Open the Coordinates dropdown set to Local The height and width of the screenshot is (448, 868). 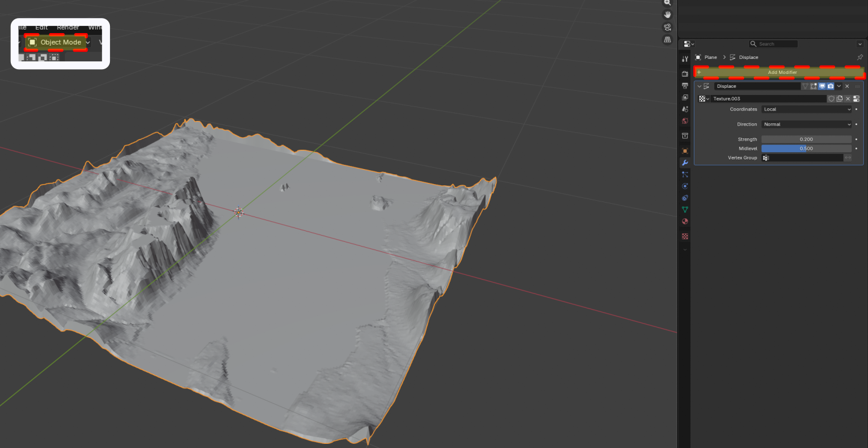pyautogui.click(x=807, y=109)
